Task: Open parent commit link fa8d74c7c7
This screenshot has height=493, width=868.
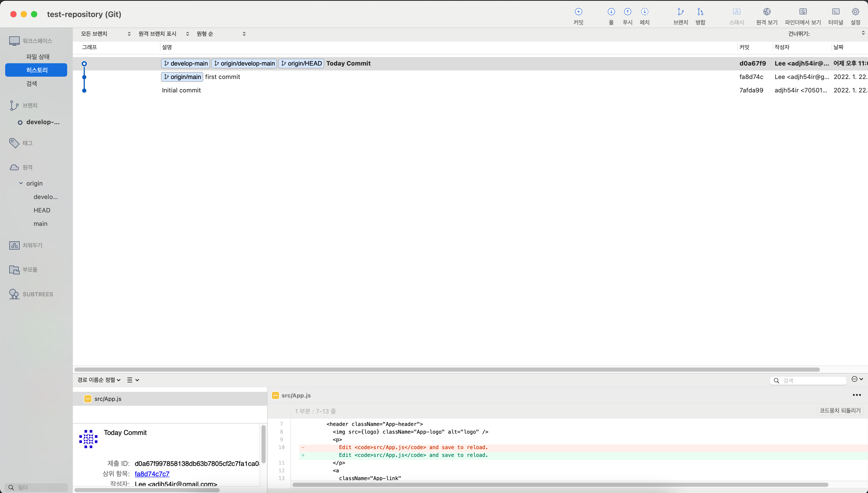Action: tap(152, 474)
